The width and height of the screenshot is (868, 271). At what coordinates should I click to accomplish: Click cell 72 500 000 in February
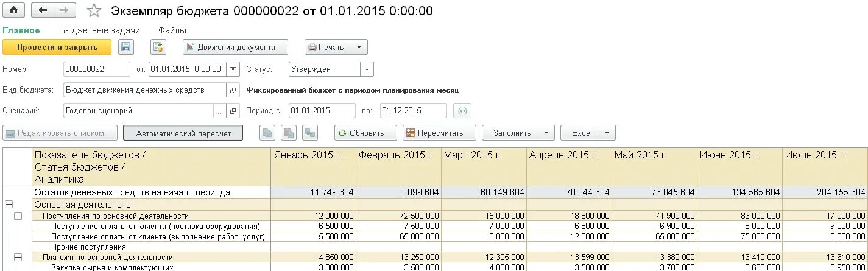(x=398, y=216)
